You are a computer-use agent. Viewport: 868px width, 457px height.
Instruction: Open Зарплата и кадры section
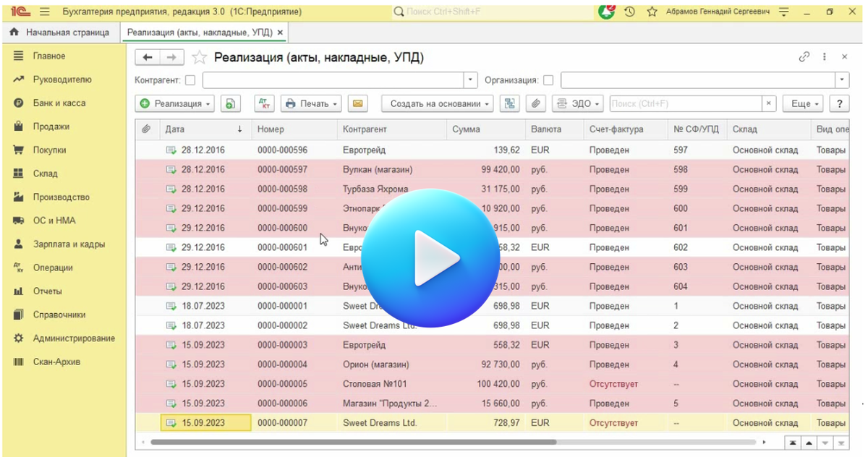(x=69, y=244)
